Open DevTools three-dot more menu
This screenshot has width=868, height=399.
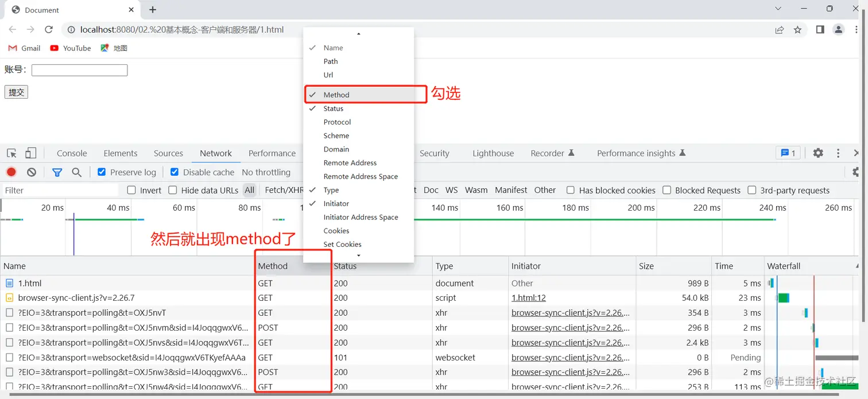click(838, 153)
